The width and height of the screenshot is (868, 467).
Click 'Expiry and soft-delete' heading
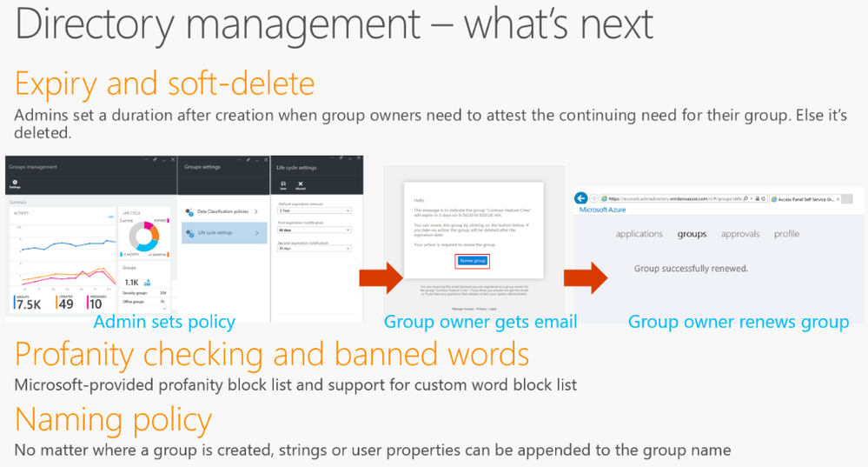click(164, 84)
